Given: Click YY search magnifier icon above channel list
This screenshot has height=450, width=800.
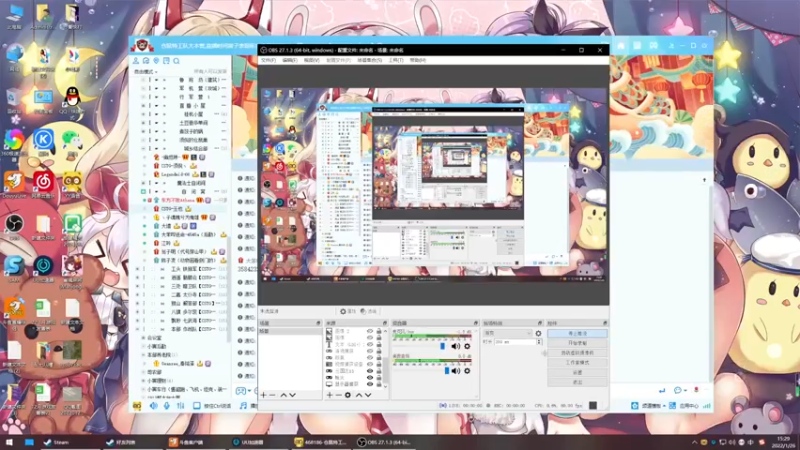Looking at the screenshot, I should 177,61.
